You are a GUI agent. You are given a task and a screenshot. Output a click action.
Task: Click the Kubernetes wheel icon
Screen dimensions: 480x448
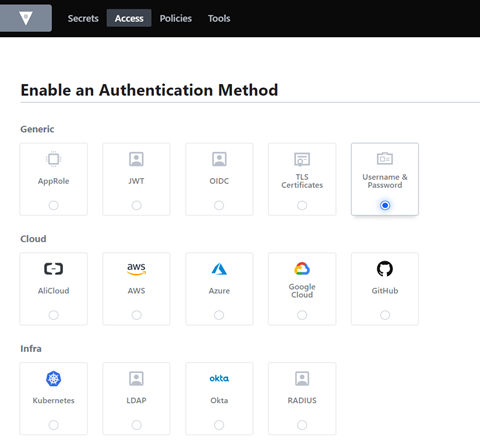click(x=53, y=378)
